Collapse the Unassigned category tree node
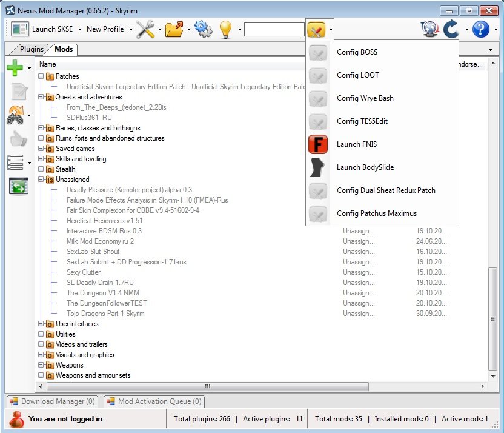The image size is (504, 433). click(x=41, y=180)
